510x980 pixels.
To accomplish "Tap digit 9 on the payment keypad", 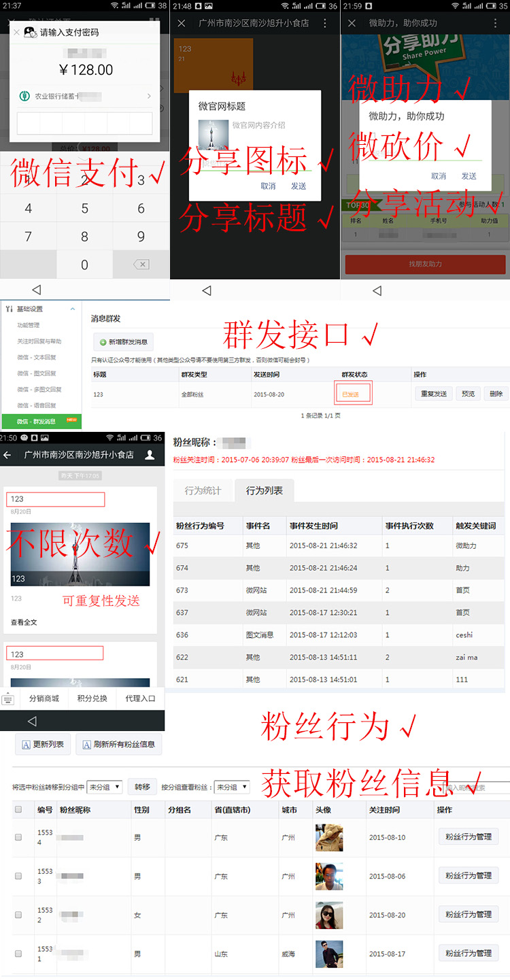I will click(x=141, y=237).
